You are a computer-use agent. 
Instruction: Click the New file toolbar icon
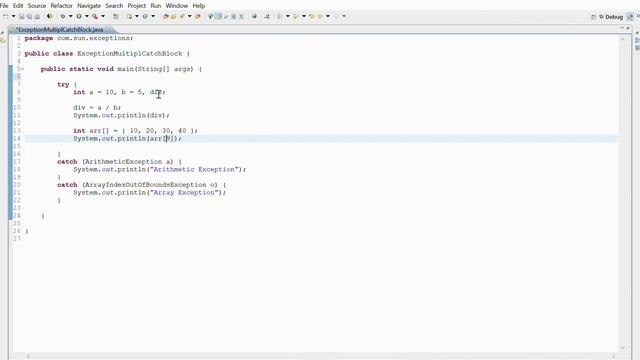pyautogui.click(x=6, y=16)
